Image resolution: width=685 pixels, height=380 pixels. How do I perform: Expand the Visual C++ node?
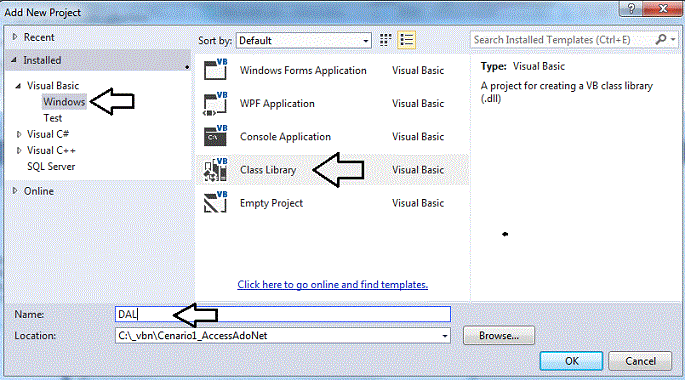(x=19, y=150)
